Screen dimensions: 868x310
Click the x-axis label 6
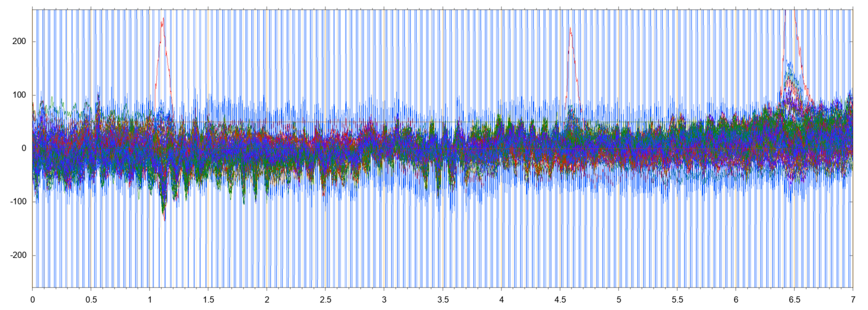(735, 299)
